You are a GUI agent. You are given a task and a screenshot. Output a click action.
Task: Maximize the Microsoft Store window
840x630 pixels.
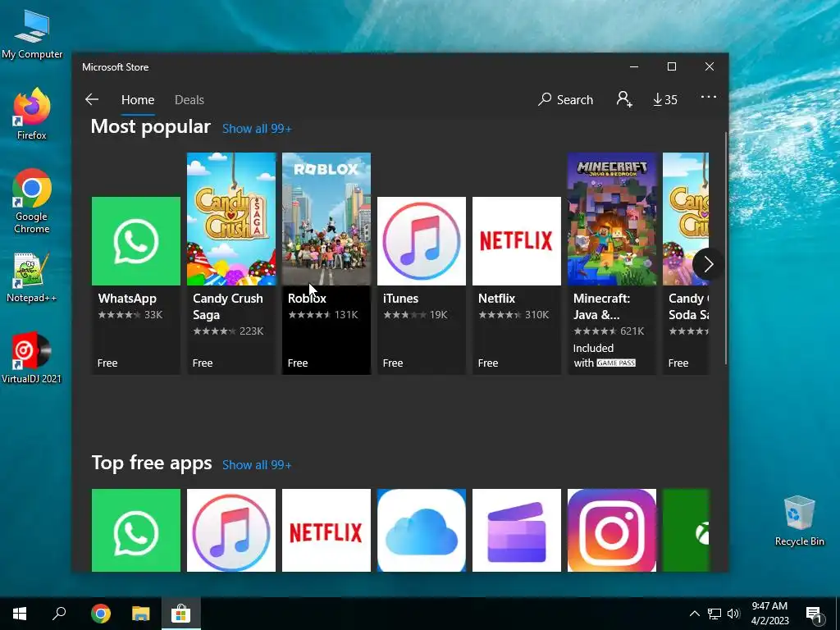[x=672, y=67]
